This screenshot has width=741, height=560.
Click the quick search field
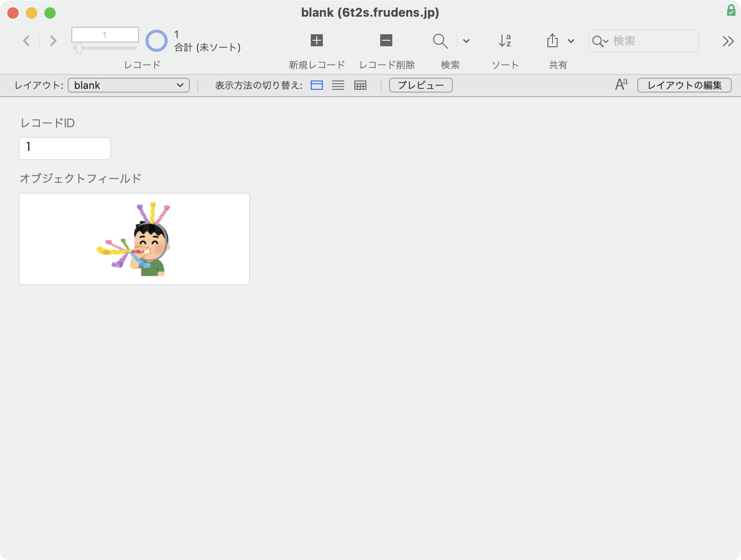pyautogui.click(x=644, y=41)
